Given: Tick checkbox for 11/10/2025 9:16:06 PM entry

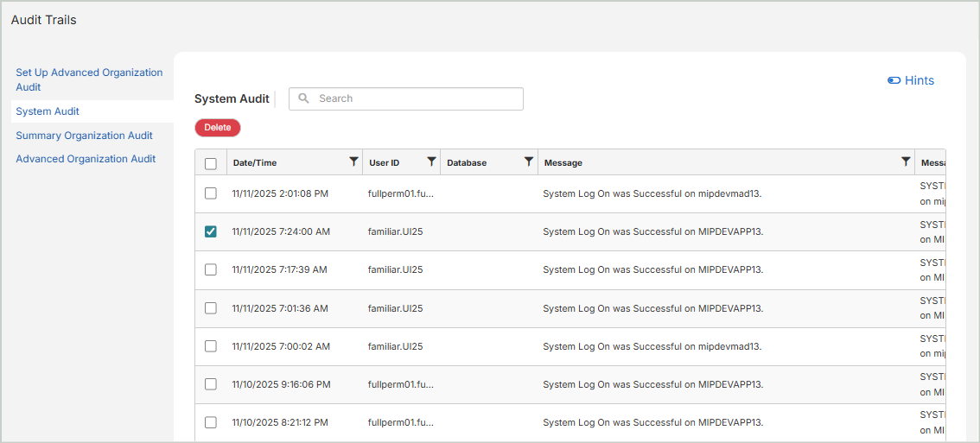Looking at the screenshot, I should pyautogui.click(x=211, y=384).
